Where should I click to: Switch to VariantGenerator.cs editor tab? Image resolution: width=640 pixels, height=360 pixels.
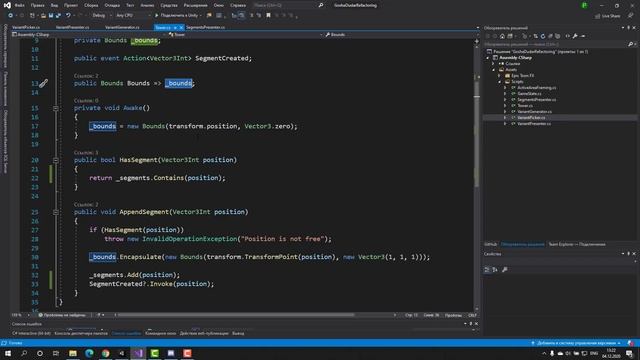click(x=122, y=27)
